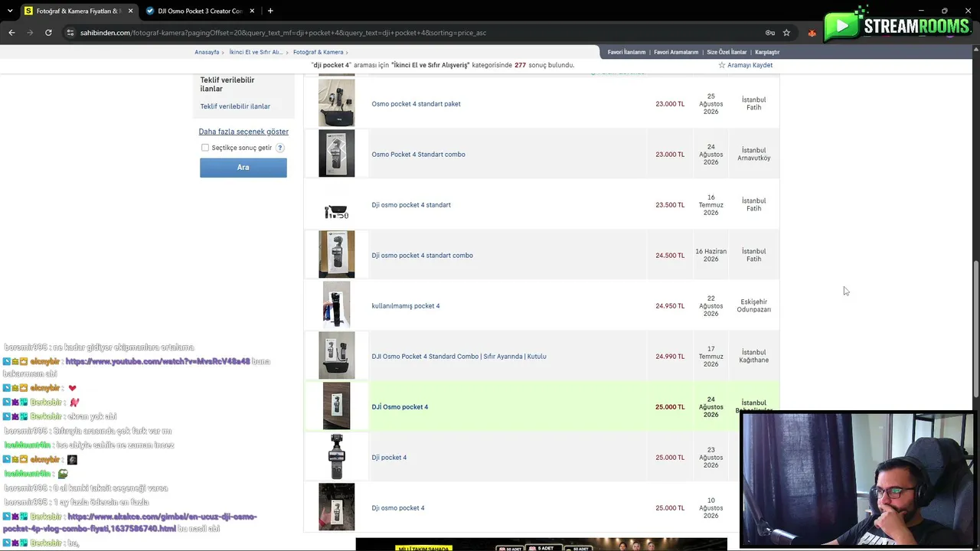Click the blue Ara search button
The image size is (980, 551).
(243, 168)
